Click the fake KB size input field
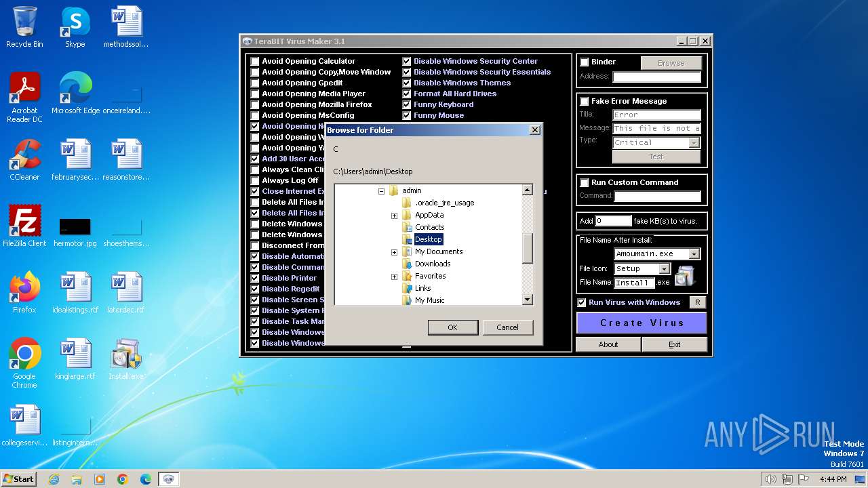This screenshot has width=868, height=488. [x=614, y=221]
